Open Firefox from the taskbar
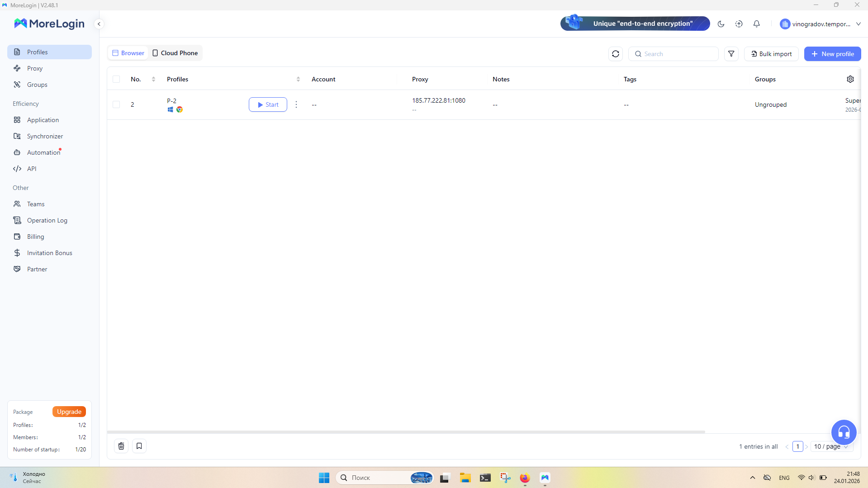 tap(525, 478)
